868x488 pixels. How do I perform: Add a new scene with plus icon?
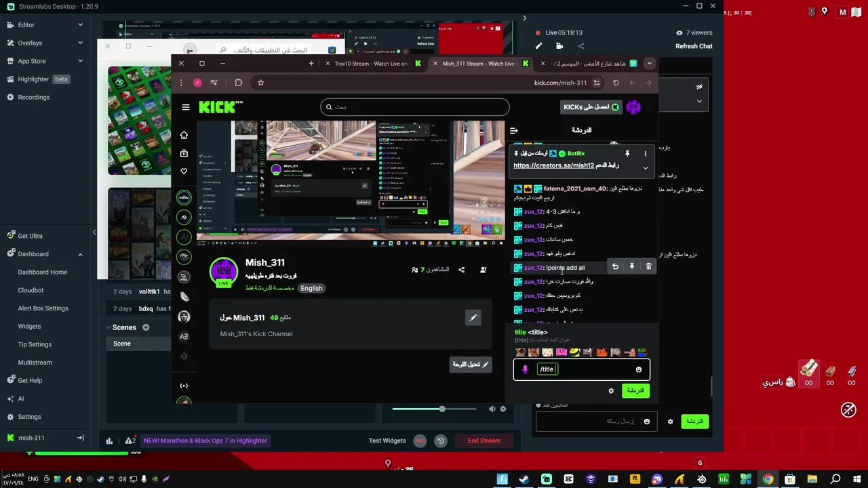146,327
